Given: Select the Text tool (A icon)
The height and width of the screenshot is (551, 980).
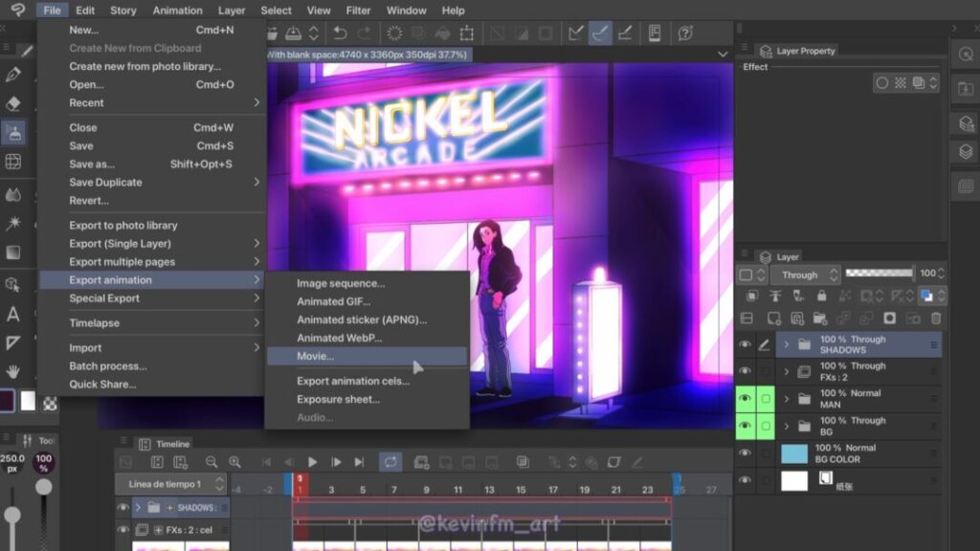Looking at the screenshot, I should click(13, 314).
